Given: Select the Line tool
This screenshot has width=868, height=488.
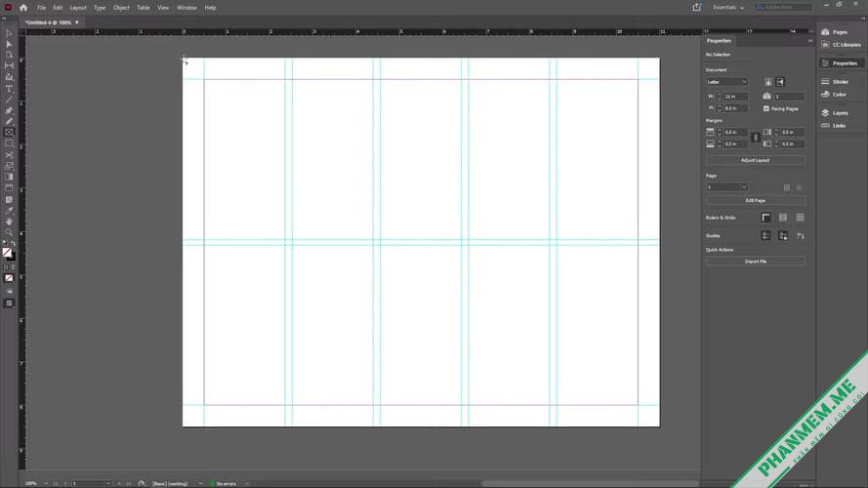Looking at the screenshot, I should pos(9,100).
